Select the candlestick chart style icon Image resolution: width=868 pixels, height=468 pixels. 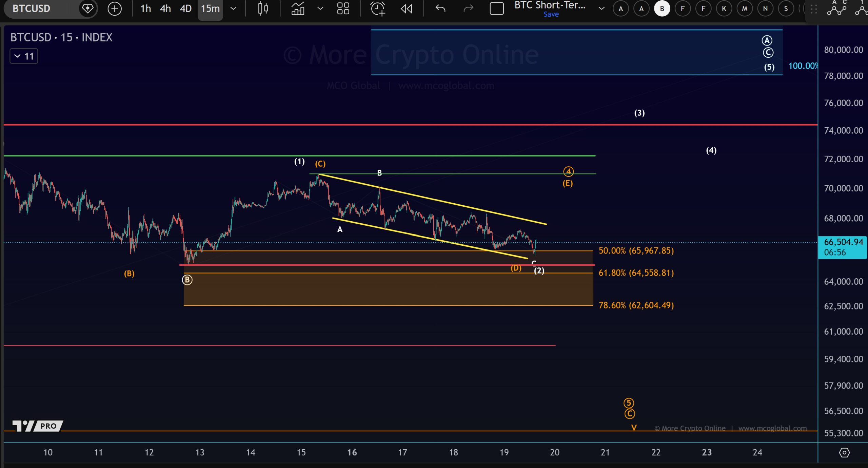[263, 8]
